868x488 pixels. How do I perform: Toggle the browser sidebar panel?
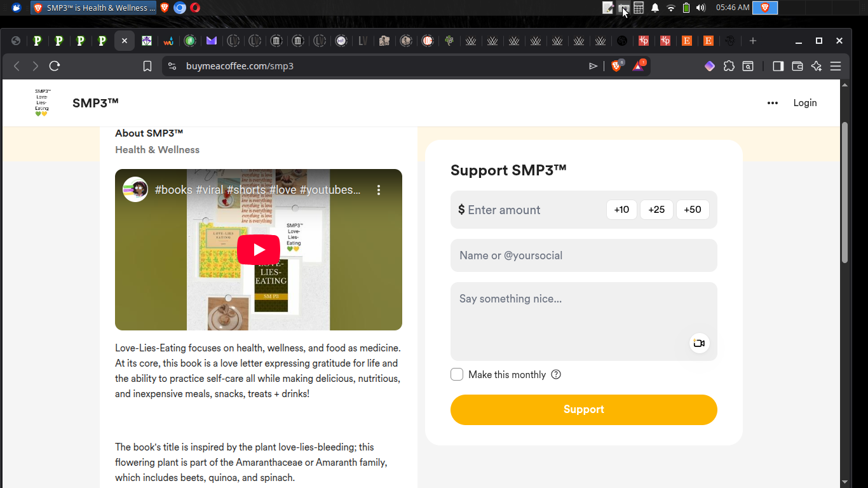pos(778,66)
